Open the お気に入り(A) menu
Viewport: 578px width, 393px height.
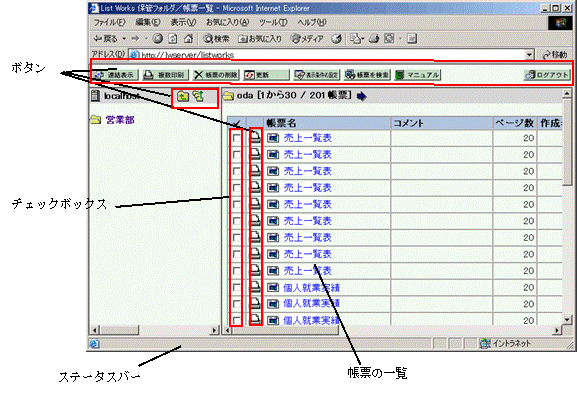click(x=227, y=22)
